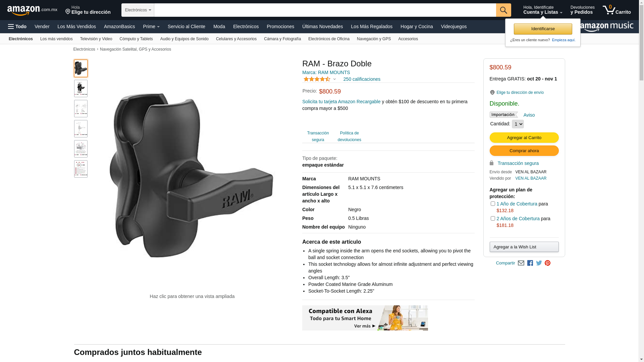Open the Prime menu
This screenshot has height=362, width=644.
151,26
